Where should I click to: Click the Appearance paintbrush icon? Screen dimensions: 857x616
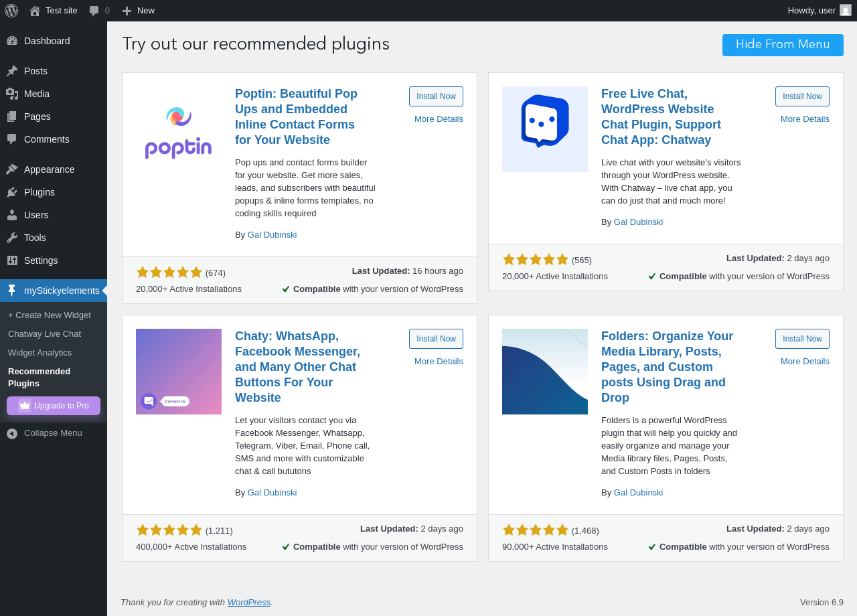click(12, 169)
